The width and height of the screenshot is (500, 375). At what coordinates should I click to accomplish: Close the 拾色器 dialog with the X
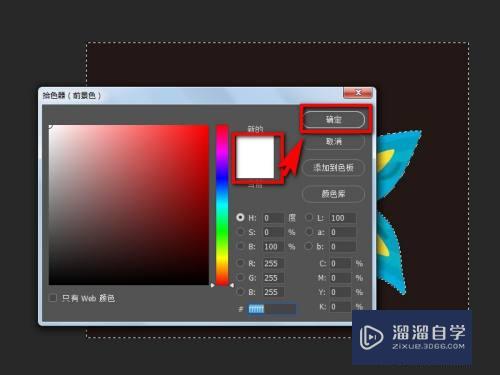(358, 92)
